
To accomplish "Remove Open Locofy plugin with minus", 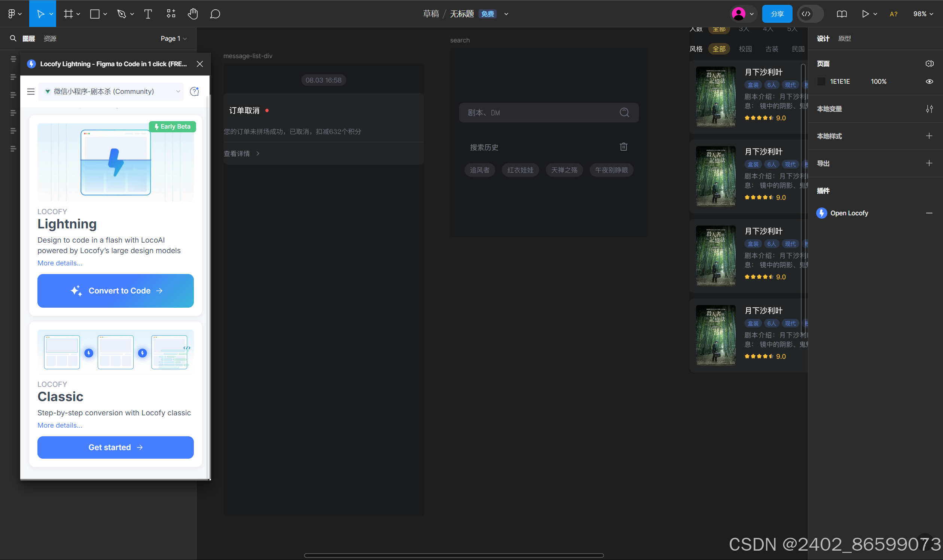I will (929, 213).
